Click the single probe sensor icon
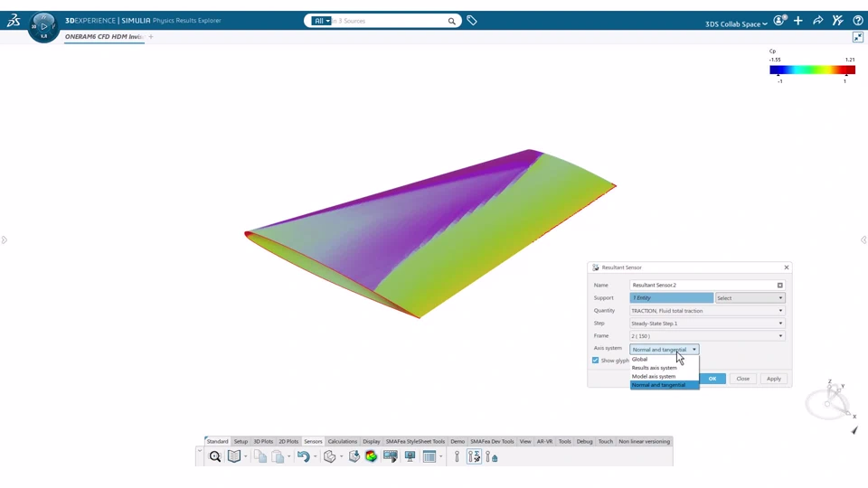This screenshot has width=868, height=488. click(457, 456)
